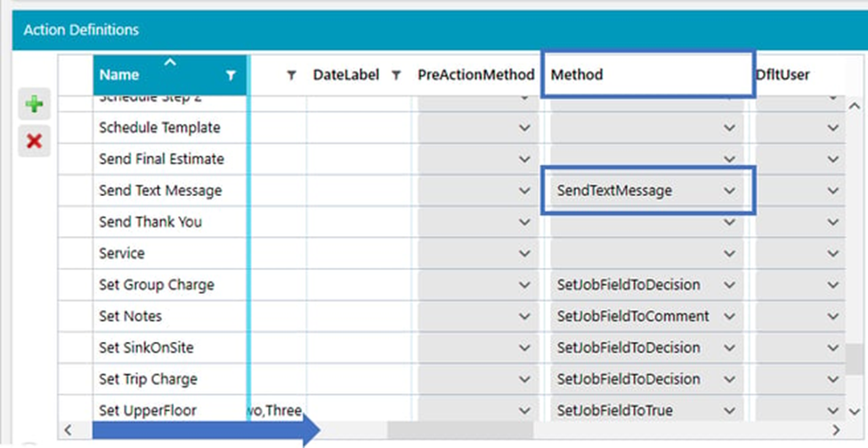The height and width of the screenshot is (448, 868).
Task: Click the Name column header
Action: tap(170, 76)
